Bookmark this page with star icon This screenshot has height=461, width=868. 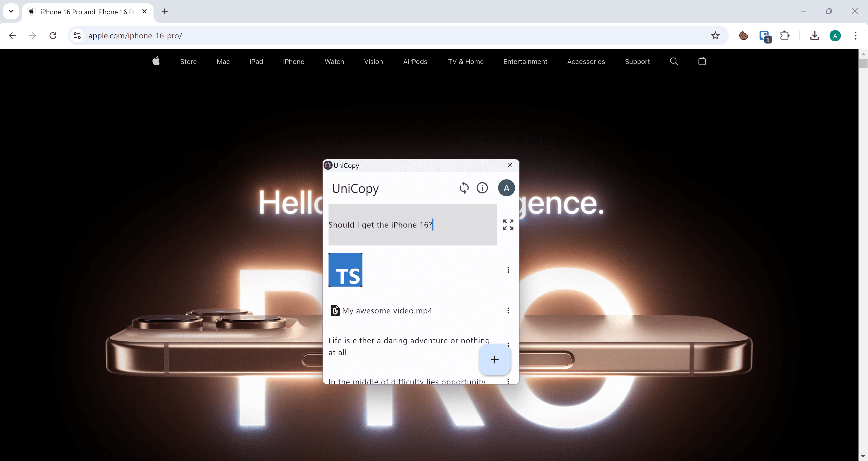(x=715, y=36)
